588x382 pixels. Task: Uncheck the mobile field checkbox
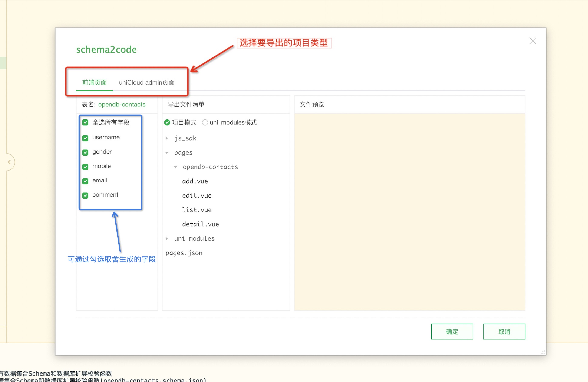click(85, 167)
